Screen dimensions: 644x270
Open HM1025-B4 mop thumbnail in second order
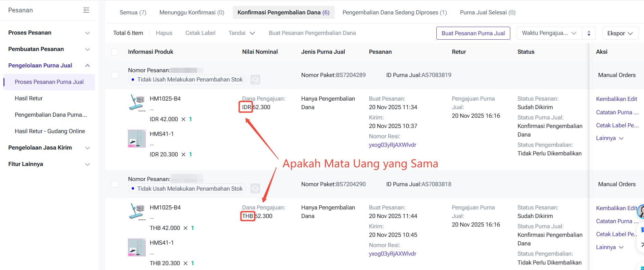pyautogui.click(x=137, y=211)
